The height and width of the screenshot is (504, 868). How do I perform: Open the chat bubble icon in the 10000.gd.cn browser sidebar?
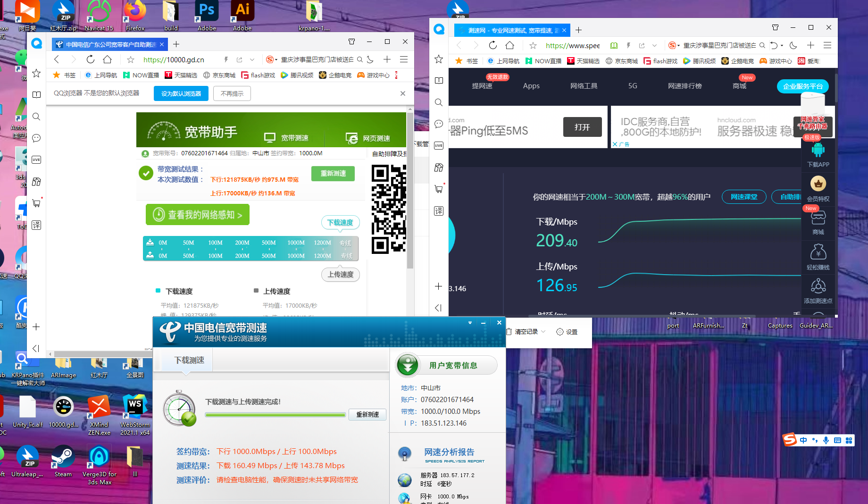coord(36,138)
